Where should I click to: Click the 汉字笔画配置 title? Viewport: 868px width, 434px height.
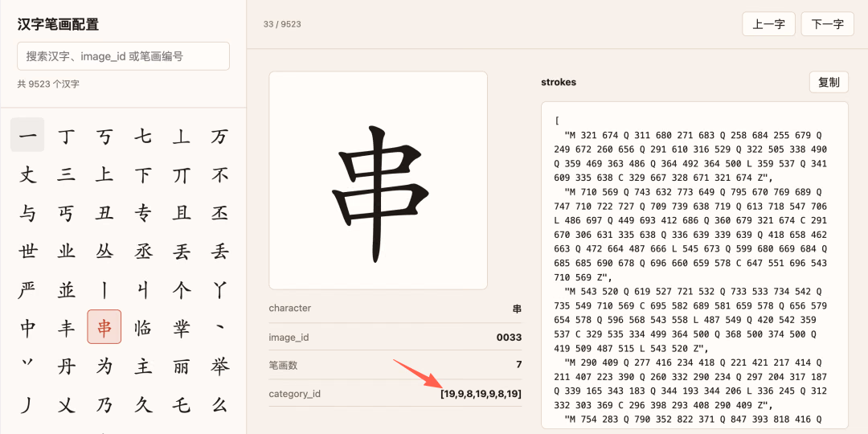[58, 24]
